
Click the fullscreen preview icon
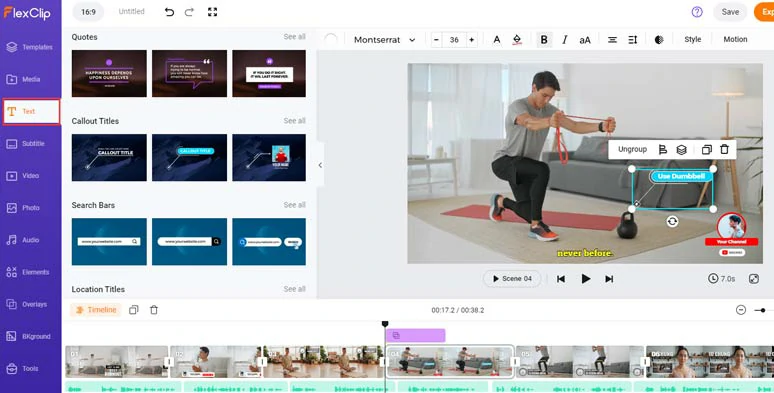(x=213, y=12)
